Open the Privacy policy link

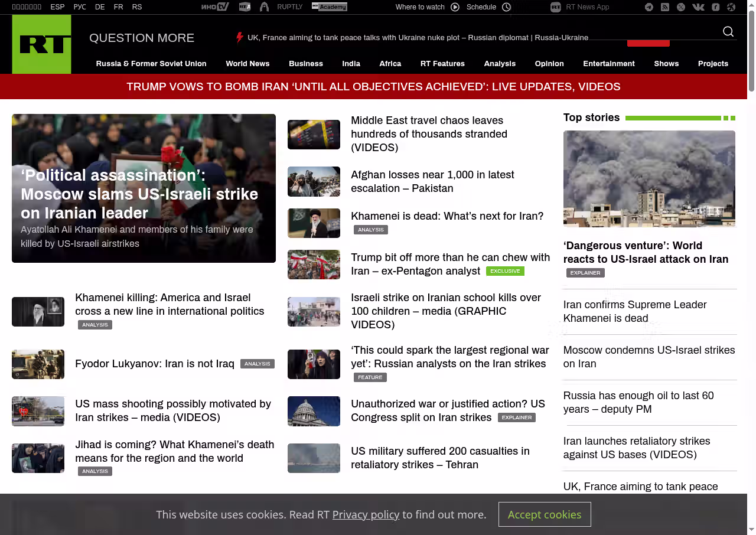coord(366,514)
